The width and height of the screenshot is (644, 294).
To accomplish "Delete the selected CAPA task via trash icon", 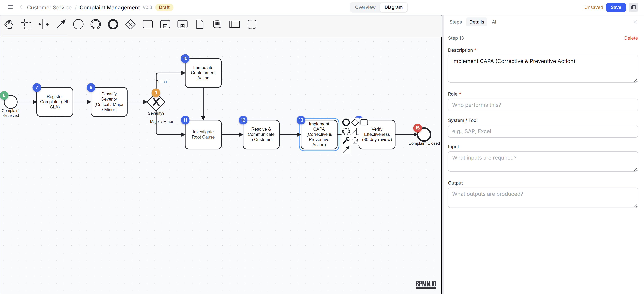I will tap(355, 141).
